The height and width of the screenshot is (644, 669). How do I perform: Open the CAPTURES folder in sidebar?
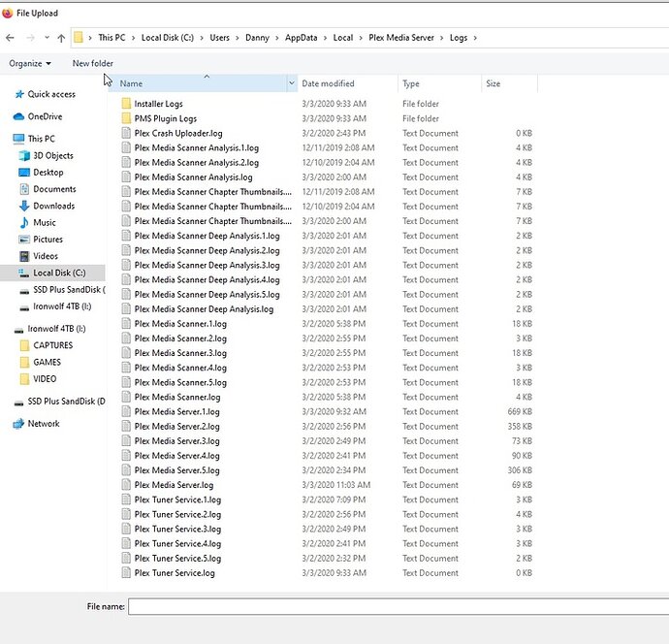tap(53, 345)
